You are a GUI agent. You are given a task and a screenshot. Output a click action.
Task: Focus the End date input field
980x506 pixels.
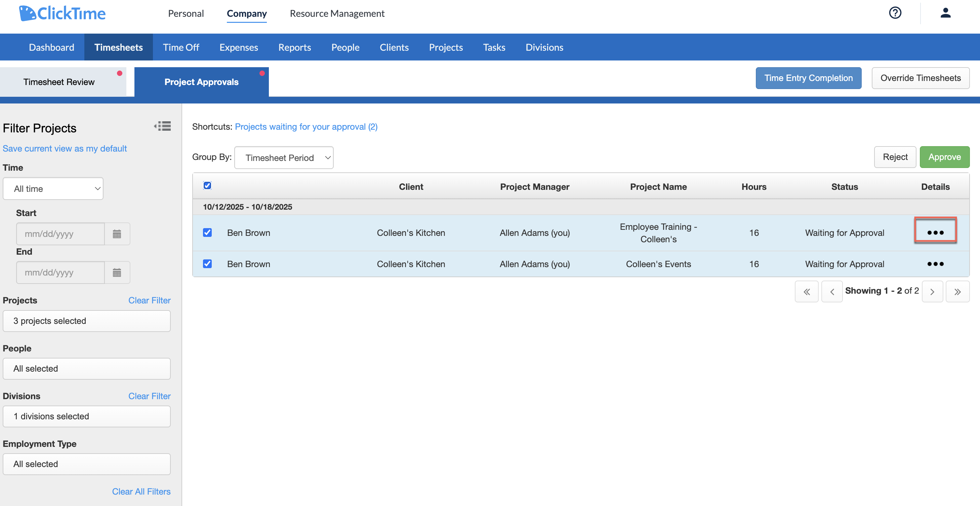[60, 272]
